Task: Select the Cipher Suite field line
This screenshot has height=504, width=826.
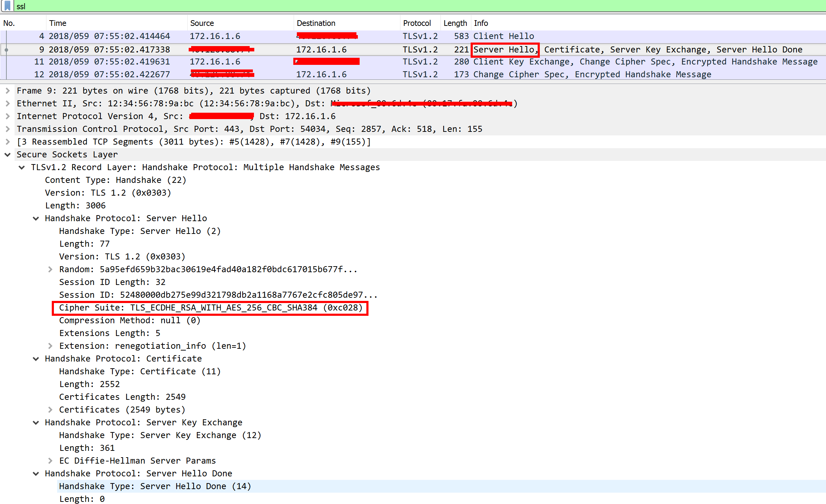Action: coord(211,308)
